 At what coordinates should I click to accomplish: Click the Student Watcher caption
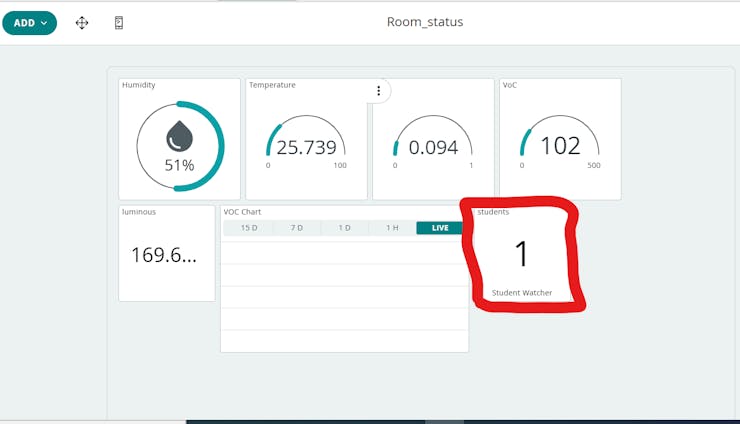(x=522, y=293)
